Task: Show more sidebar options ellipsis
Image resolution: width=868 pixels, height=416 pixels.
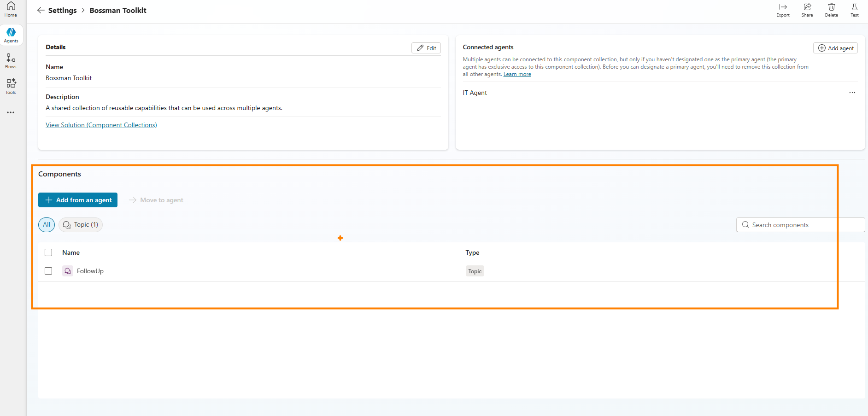Action: click(x=11, y=112)
